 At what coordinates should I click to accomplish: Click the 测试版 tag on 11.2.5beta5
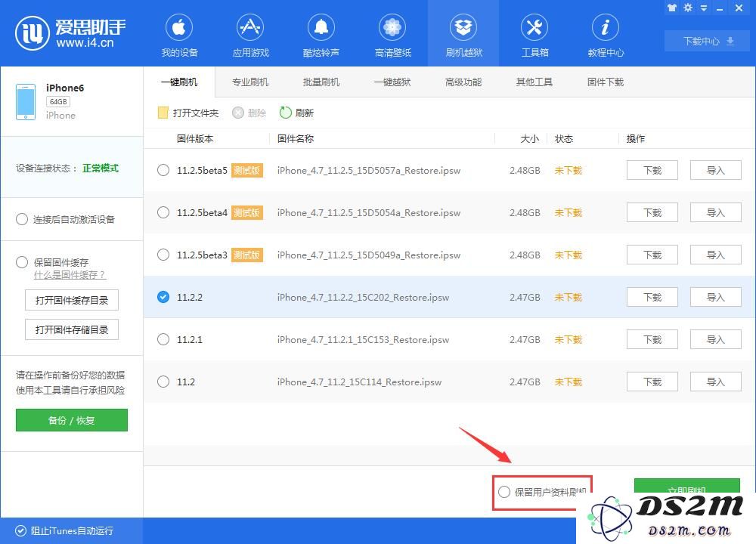(247, 170)
